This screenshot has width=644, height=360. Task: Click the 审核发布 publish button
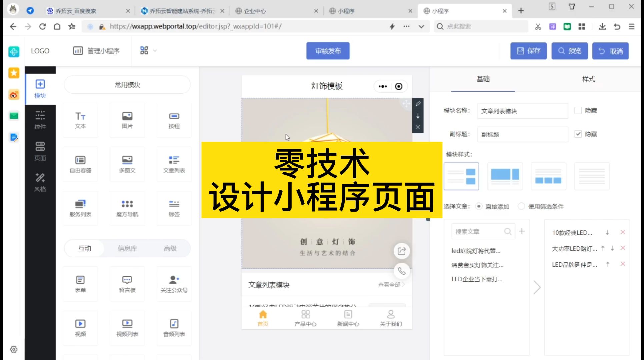[328, 51]
